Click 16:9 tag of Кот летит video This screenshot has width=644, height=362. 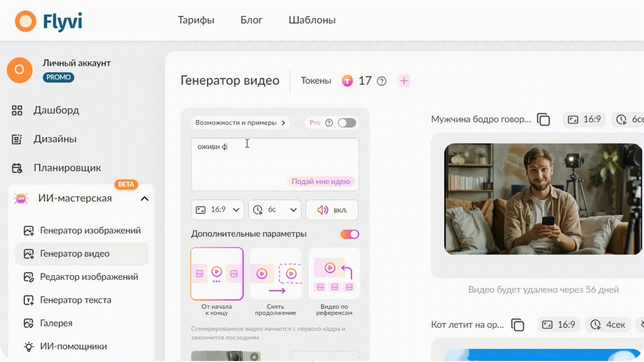click(558, 325)
